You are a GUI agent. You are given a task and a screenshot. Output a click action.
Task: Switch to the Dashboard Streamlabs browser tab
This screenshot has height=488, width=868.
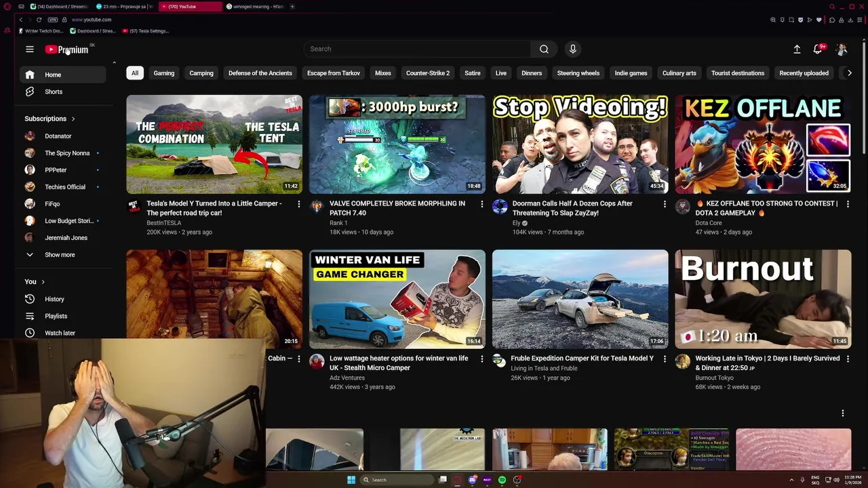pos(59,6)
